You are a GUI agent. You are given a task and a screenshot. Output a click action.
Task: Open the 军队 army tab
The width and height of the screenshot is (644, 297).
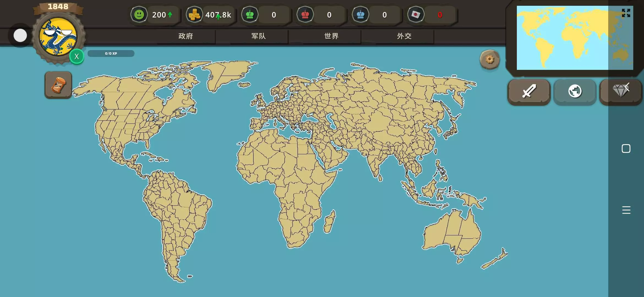click(x=258, y=36)
